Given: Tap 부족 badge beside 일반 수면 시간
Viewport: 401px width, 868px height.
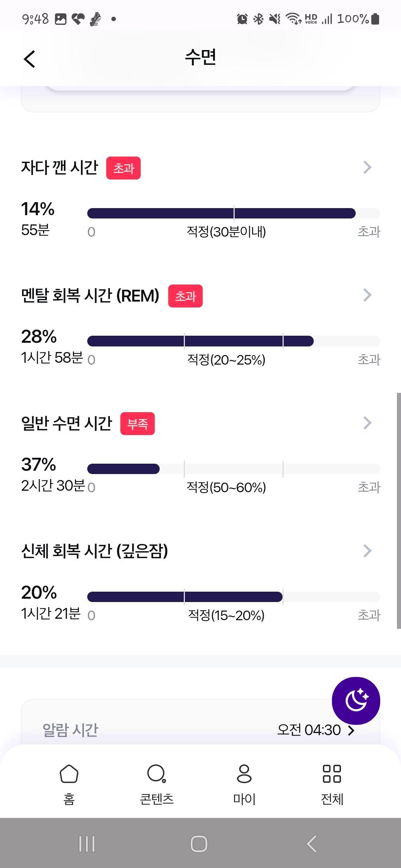Looking at the screenshot, I should pyautogui.click(x=137, y=424).
